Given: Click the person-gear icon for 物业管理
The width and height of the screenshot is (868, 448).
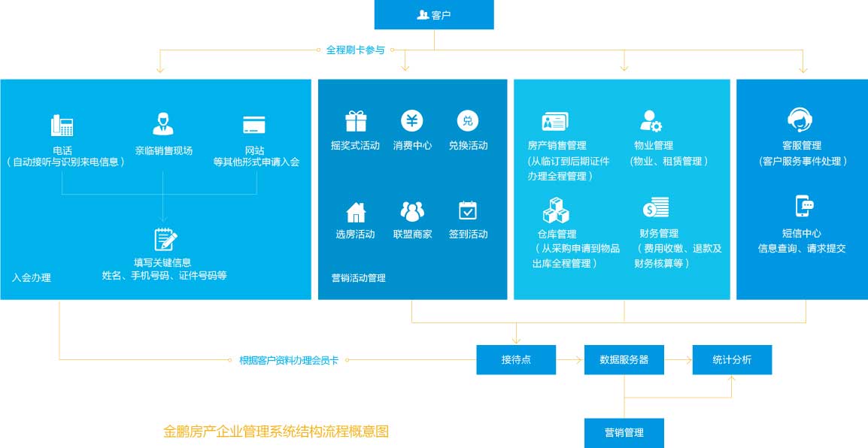Looking at the screenshot, I should (651, 121).
